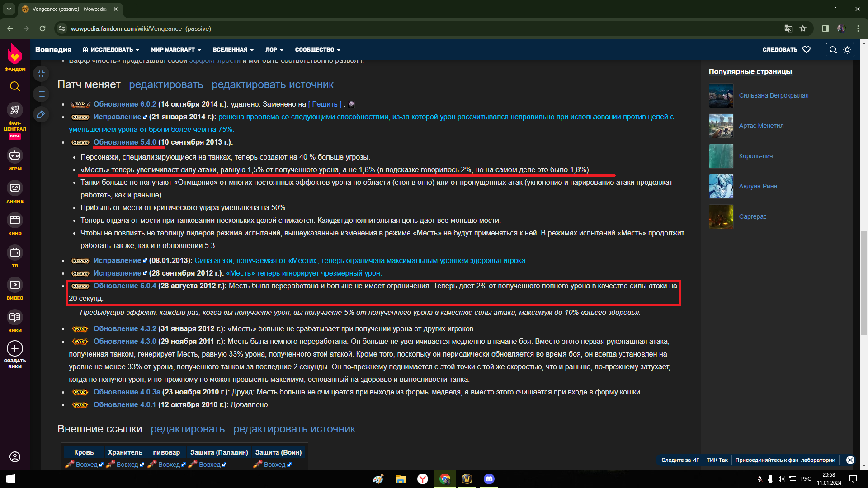Click the page edit pencil icon
Viewport: 868px width, 488px height.
[x=41, y=115]
